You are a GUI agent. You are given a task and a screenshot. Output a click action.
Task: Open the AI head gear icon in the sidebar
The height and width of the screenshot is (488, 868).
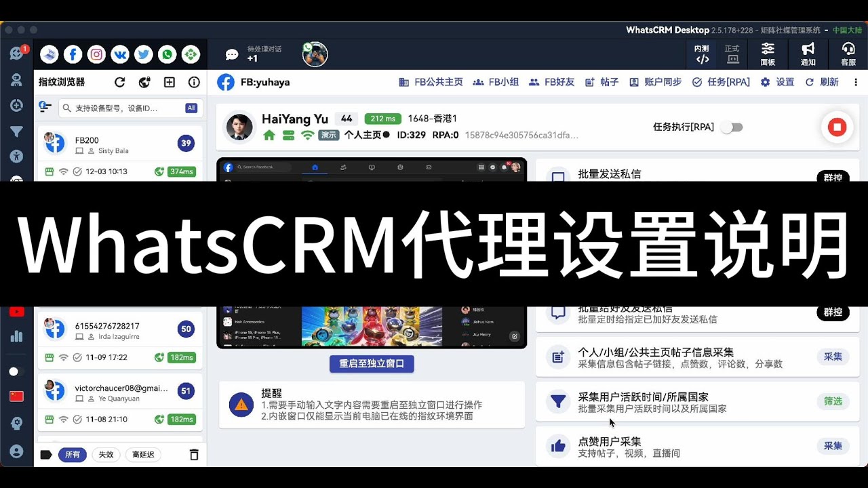(17, 424)
